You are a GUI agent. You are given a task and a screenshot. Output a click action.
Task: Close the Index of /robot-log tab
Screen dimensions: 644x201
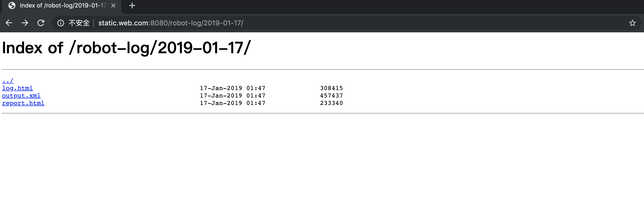[113, 5]
